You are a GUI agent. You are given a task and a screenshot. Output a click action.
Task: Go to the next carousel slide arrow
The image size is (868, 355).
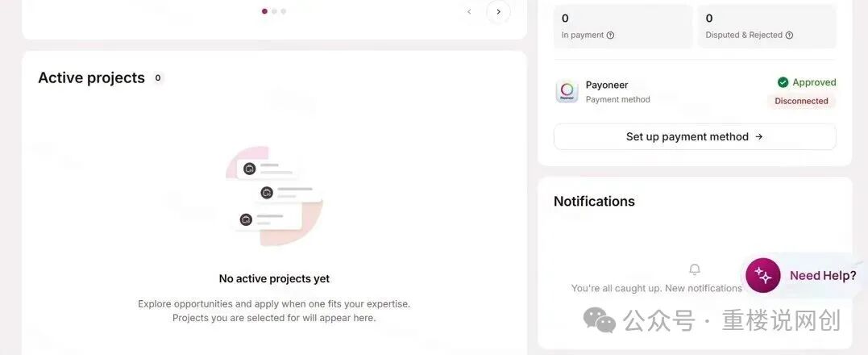(498, 11)
